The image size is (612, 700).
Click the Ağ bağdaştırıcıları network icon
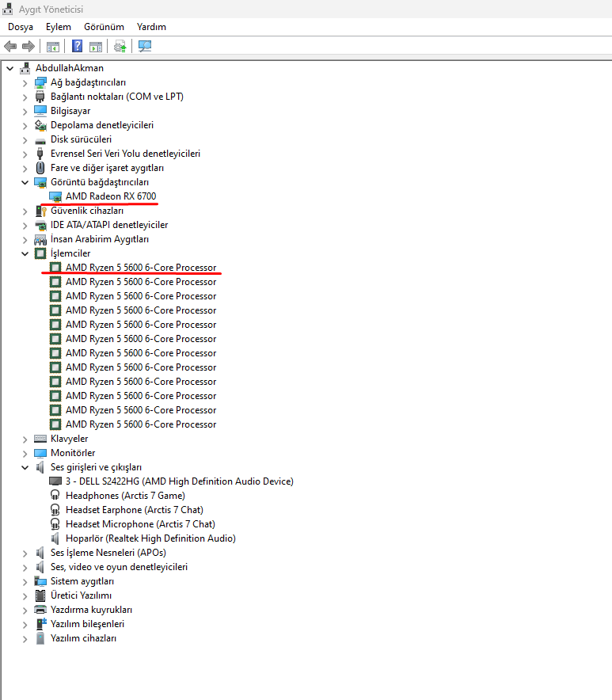click(40, 82)
